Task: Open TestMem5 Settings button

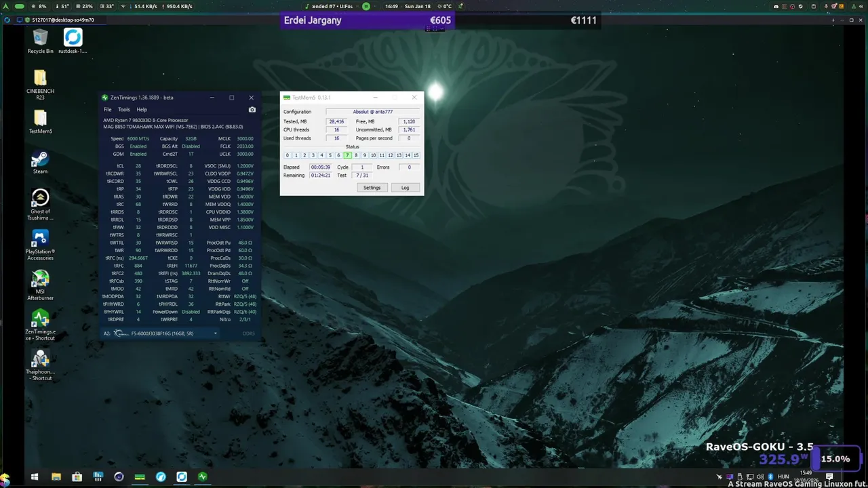Action: [372, 188]
